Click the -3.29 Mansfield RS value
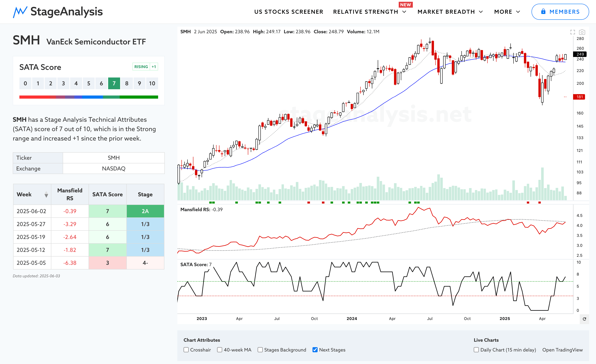 pyautogui.click(x=70, y=224)
